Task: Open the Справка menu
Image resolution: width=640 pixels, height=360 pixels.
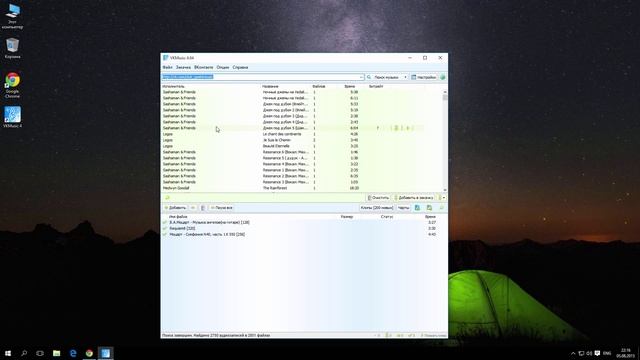Action: point(240,67)
